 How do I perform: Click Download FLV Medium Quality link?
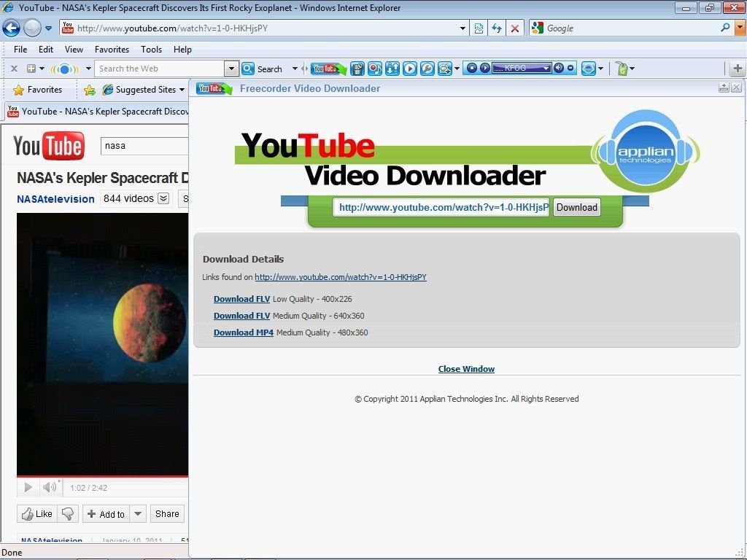(241, 316)
